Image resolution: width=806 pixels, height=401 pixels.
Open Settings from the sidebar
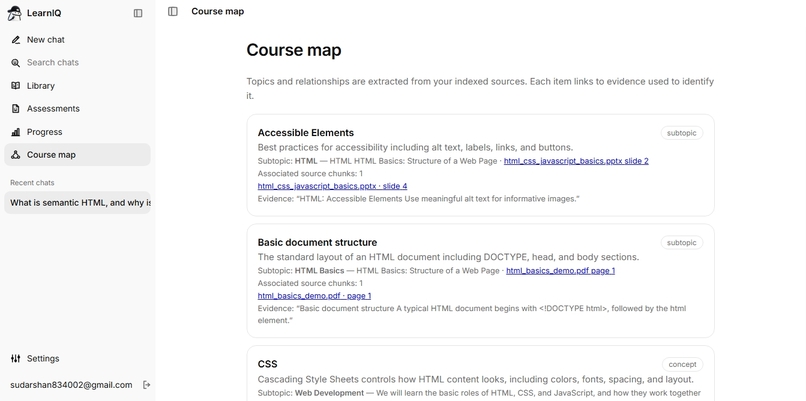(x=77, y=358)
